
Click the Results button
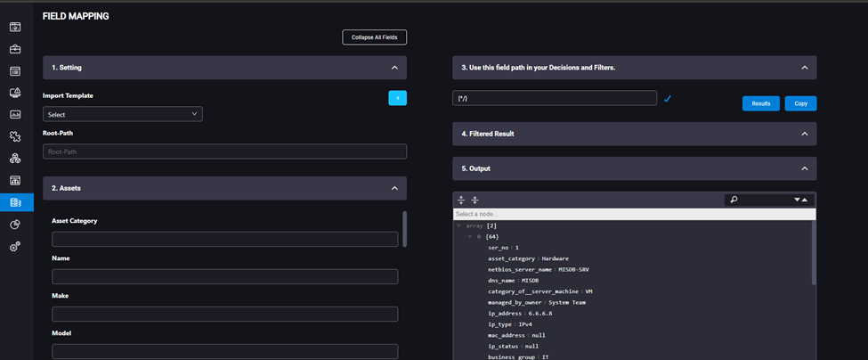(x=760, y=103)
